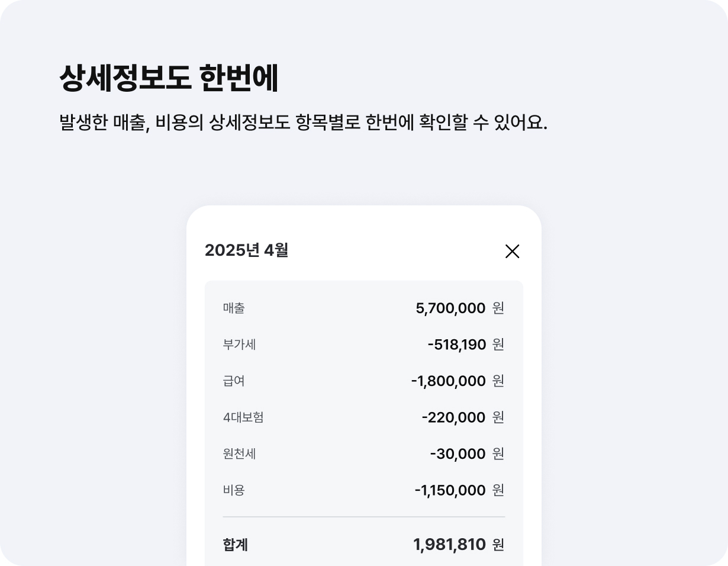Select the 합계 total label
This screenshot has height=566, width=728.
point(236,545)
